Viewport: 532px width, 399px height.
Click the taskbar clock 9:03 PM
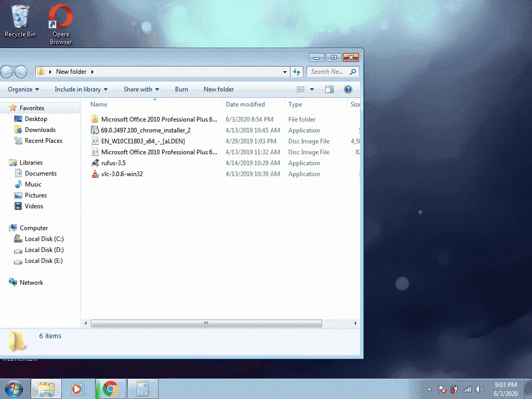(506, 385)
